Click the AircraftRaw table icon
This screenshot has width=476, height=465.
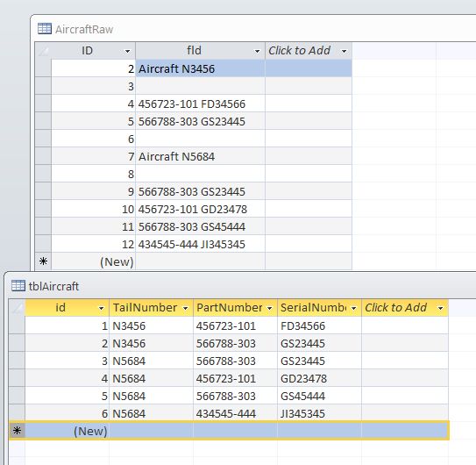tap(45, 29)
